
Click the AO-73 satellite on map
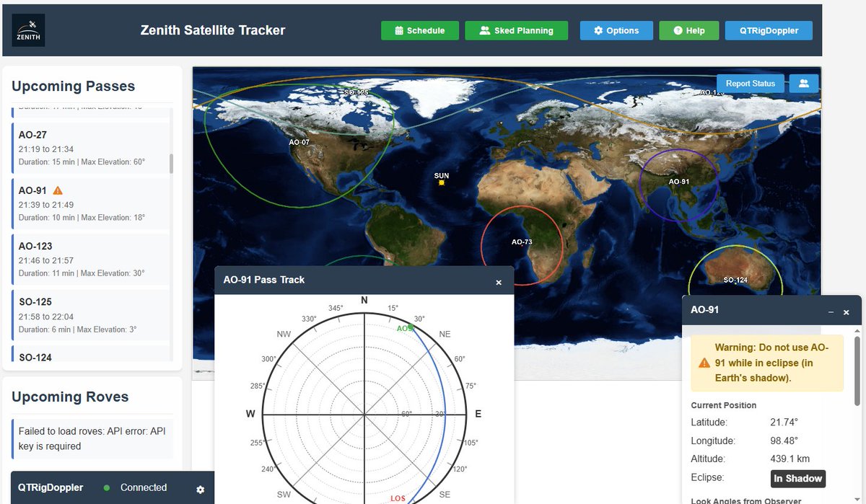[521, 242]
